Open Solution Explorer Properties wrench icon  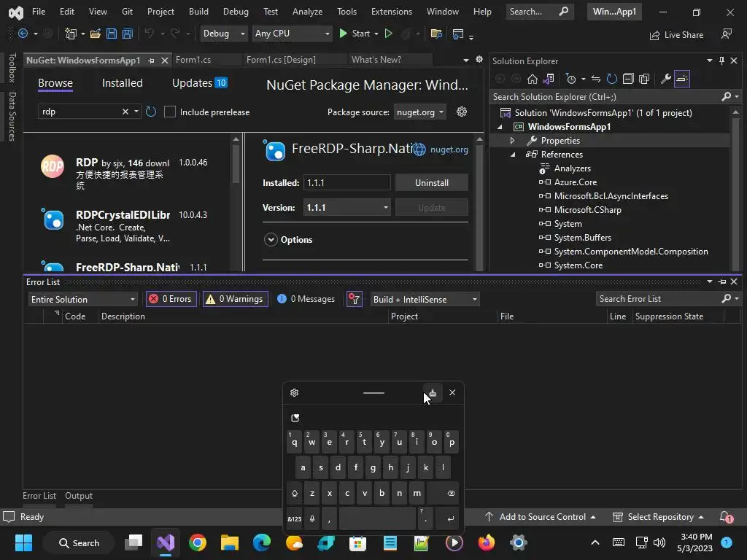click(x=665, y=79)
